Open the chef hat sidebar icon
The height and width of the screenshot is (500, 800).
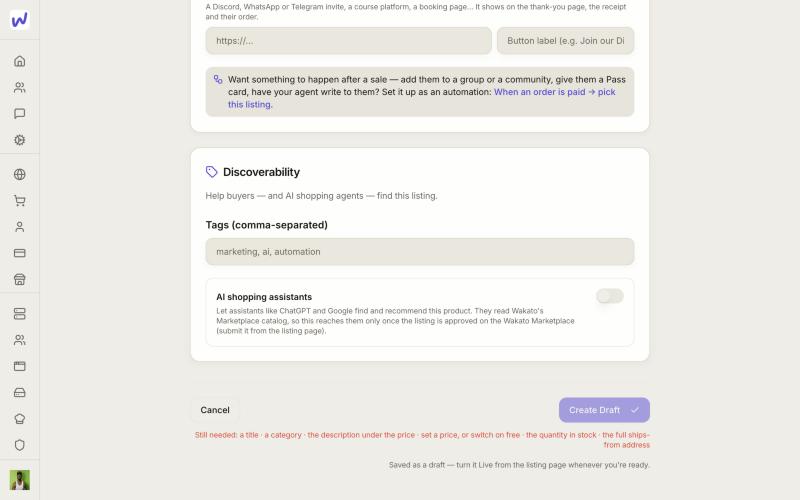coord(19,419)
